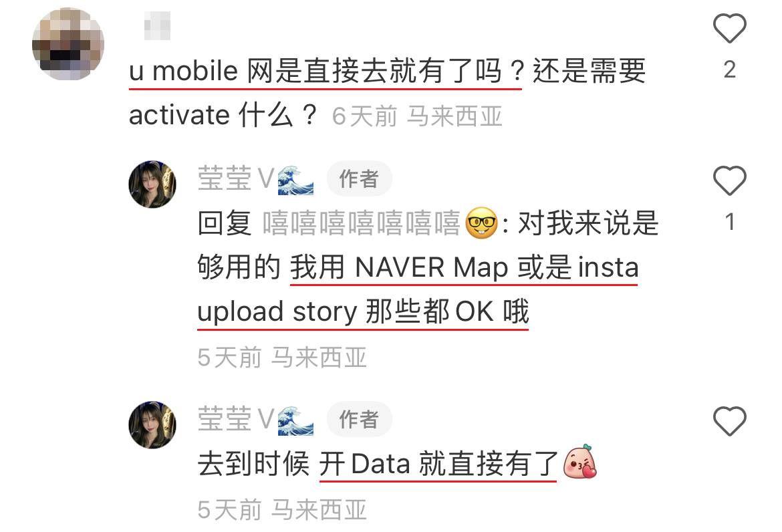Tap the reply text about NAVER Map
Image resolution: width=782 pixels, height=532 pixels.
click(x=428, y=267)
